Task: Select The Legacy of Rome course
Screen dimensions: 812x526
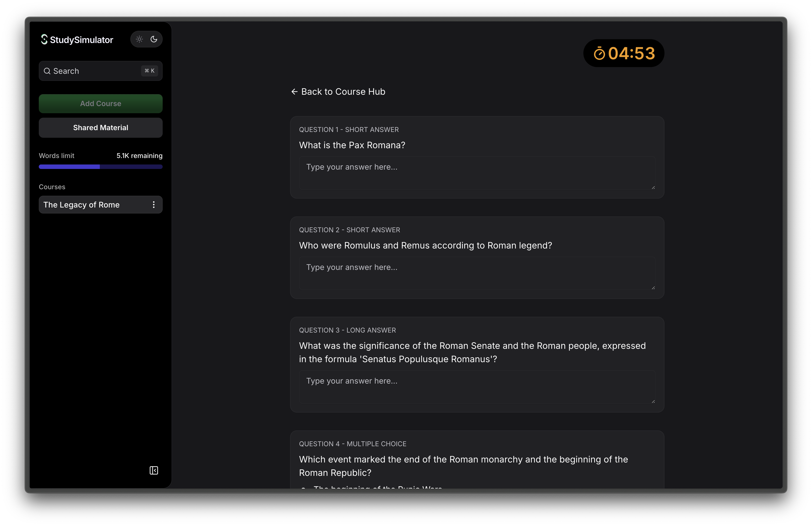Action: pyautogui.click(x=82, y=204)
